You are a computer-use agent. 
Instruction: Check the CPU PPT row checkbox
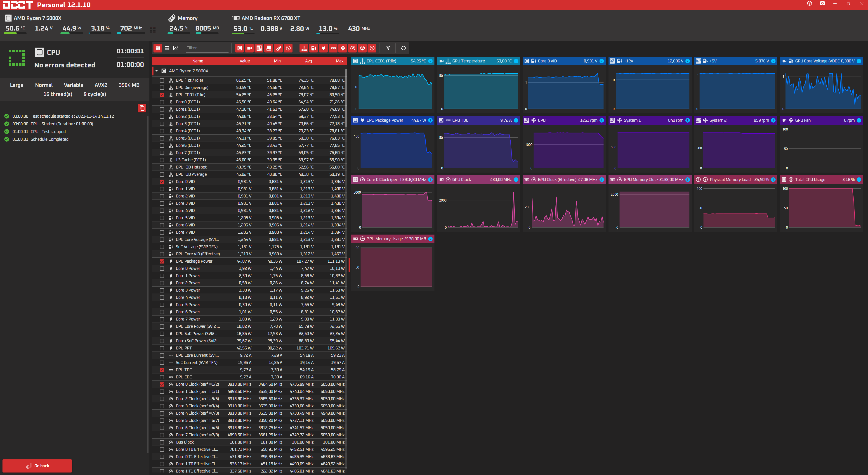(x=162, y=348)
